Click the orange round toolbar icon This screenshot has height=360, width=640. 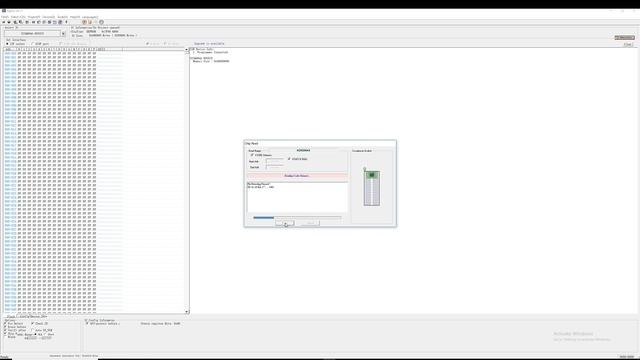pos(84,22)
